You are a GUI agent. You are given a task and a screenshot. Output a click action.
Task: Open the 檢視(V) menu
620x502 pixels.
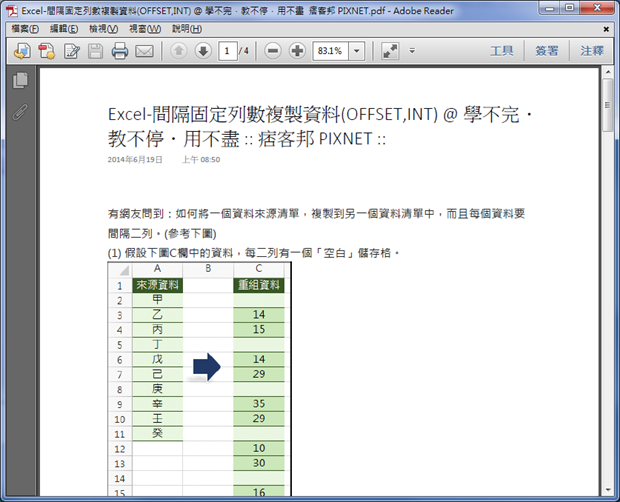(104, 29)
